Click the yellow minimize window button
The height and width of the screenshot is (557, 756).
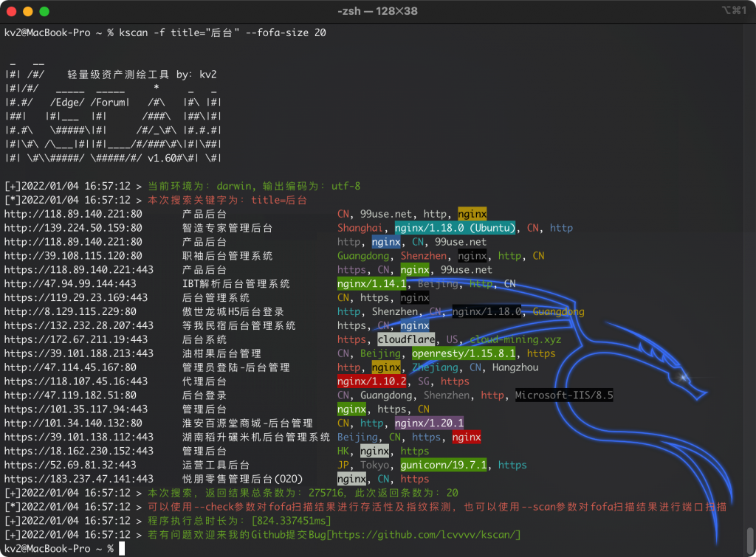click(x=28, y=12)
